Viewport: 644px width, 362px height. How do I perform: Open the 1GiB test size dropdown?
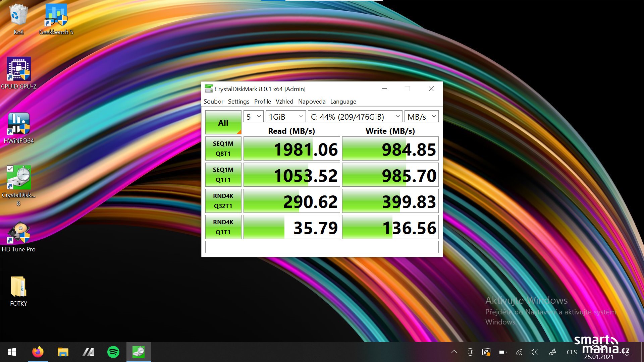point(286,117)
